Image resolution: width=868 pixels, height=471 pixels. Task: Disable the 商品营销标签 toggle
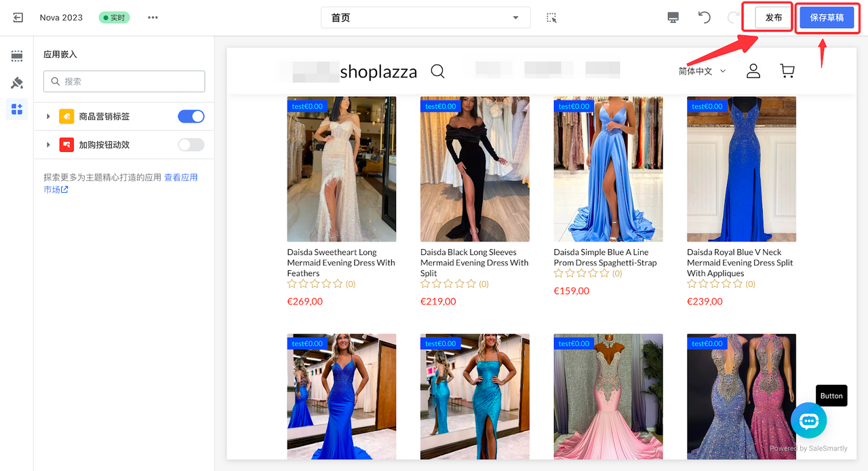click(191, 117)
